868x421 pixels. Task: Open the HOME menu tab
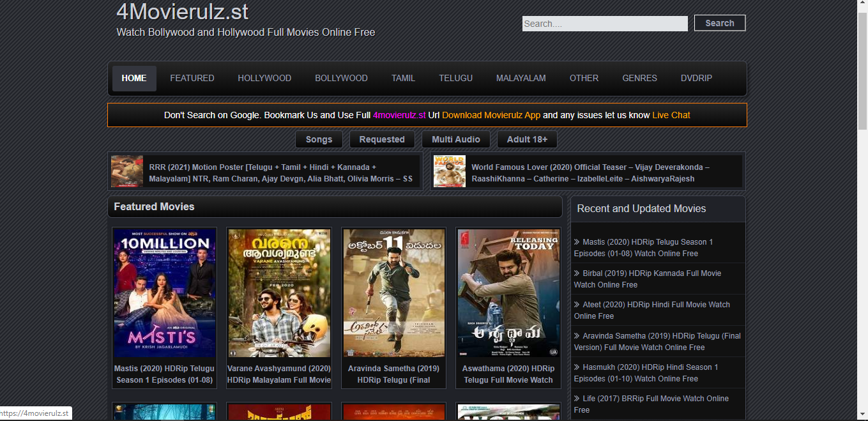pos(134,79)
